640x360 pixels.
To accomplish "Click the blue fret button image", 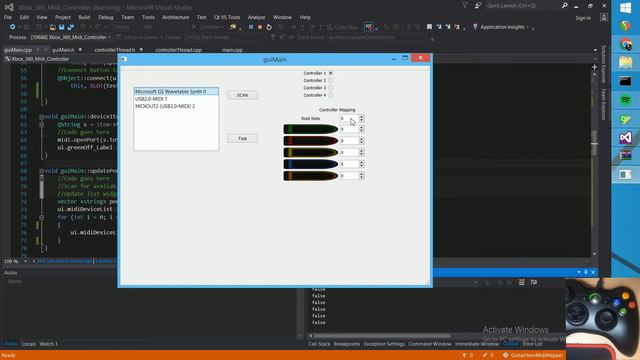I will tap(311, 164).
